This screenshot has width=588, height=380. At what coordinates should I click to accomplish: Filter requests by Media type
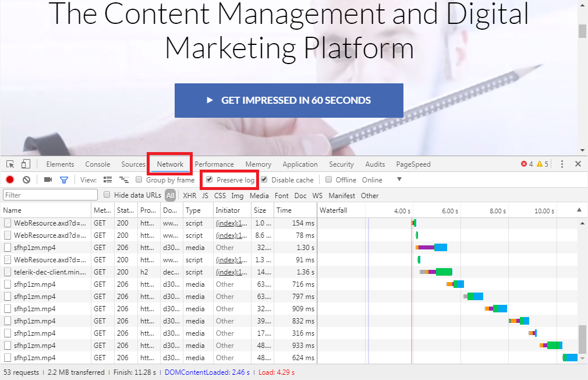click(259, 196)
